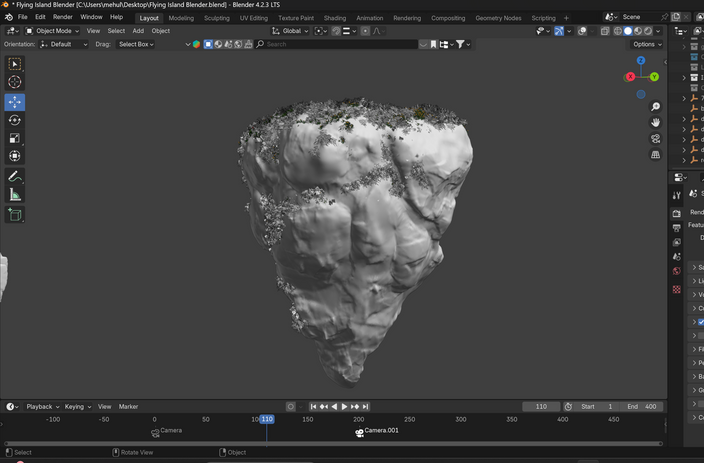
Task: Switch to the Sculpting workspace tab
Action: tap(216, 18)
